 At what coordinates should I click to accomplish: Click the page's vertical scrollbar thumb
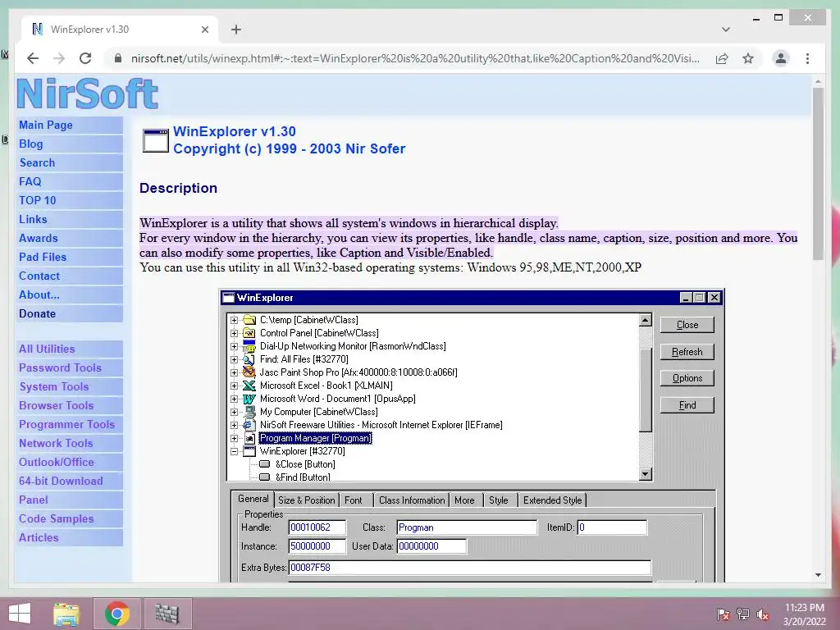[818, 174]
